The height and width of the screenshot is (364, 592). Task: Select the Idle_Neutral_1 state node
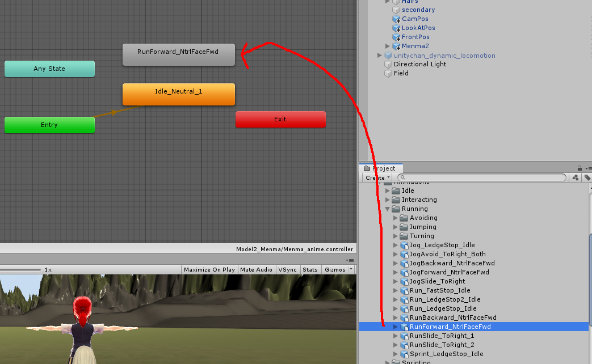click(179, 94)
